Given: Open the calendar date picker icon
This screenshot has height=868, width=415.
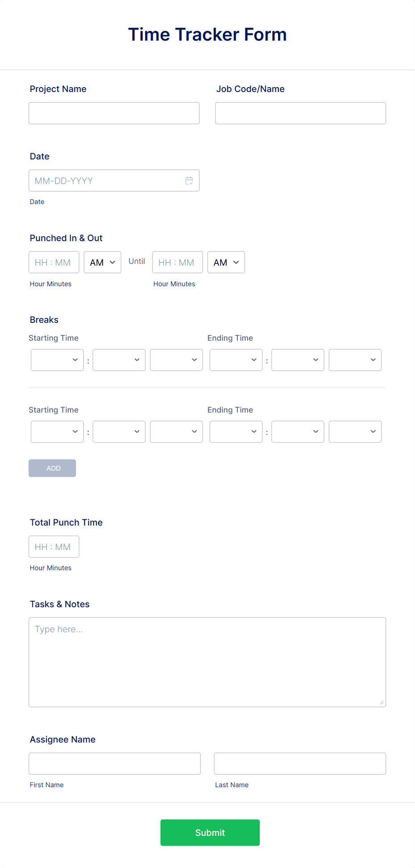Looking at the screenshot, I should (x=189, y=180).
